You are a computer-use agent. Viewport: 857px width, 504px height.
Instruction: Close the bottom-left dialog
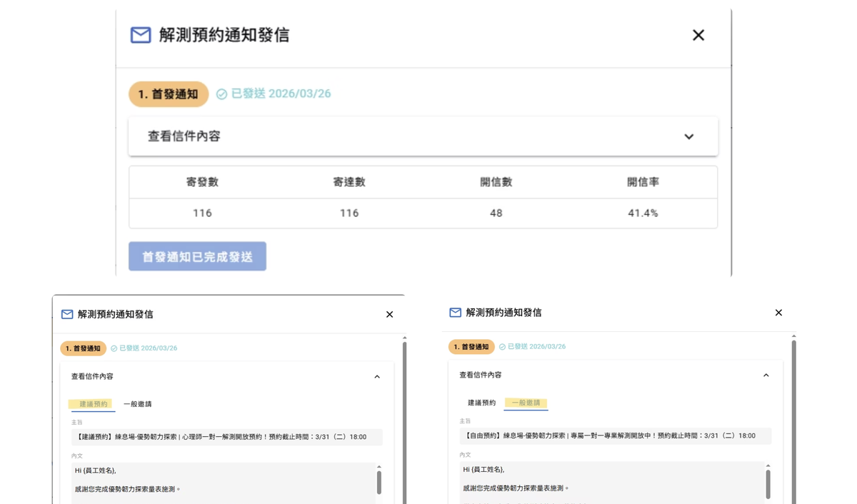pos(389,314)
